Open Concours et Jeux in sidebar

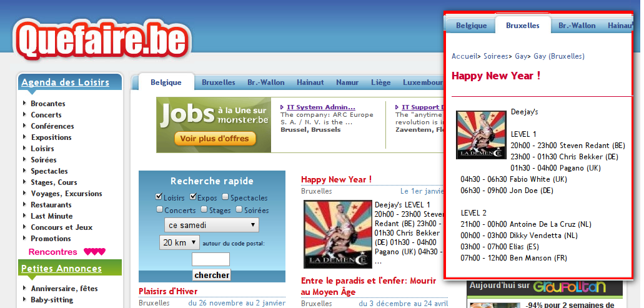(62, 227)
